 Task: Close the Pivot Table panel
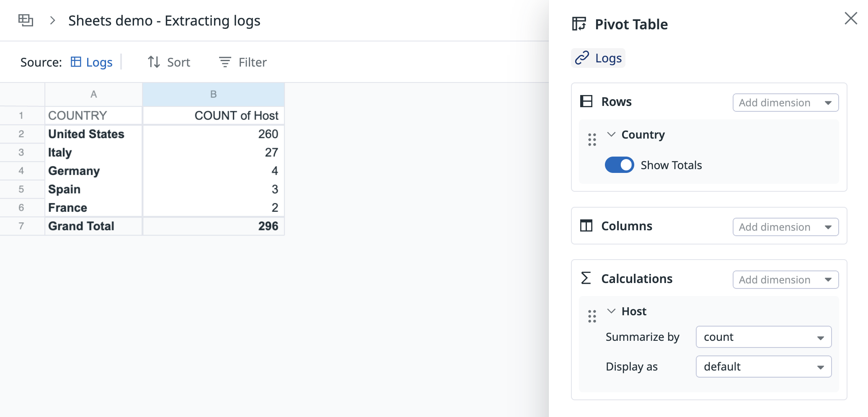pos(851,18)
